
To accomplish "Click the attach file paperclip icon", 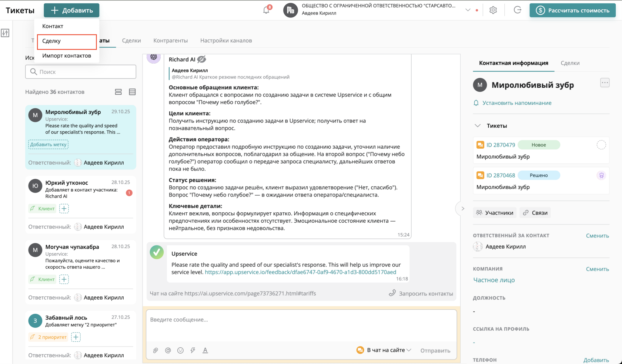I will (x=155, y=350).
